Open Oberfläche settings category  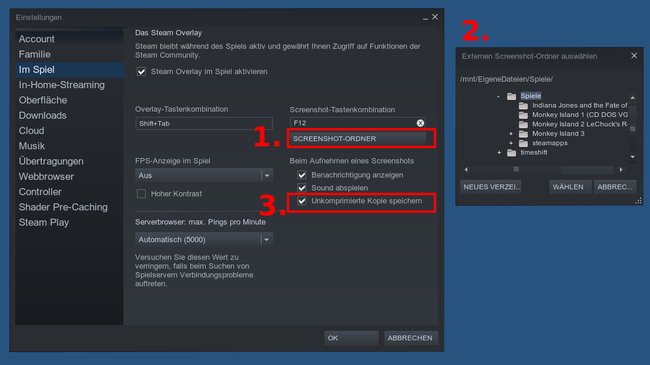69,100
